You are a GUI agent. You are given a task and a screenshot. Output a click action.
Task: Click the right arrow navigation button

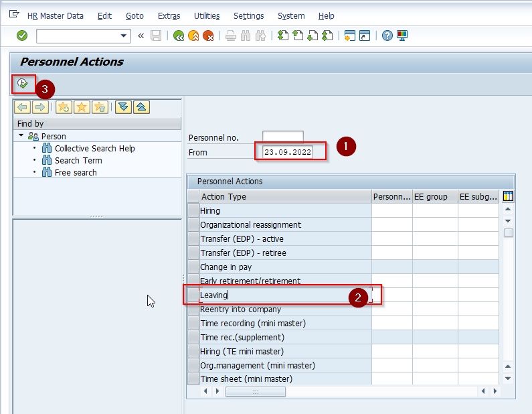pos(40,107)
